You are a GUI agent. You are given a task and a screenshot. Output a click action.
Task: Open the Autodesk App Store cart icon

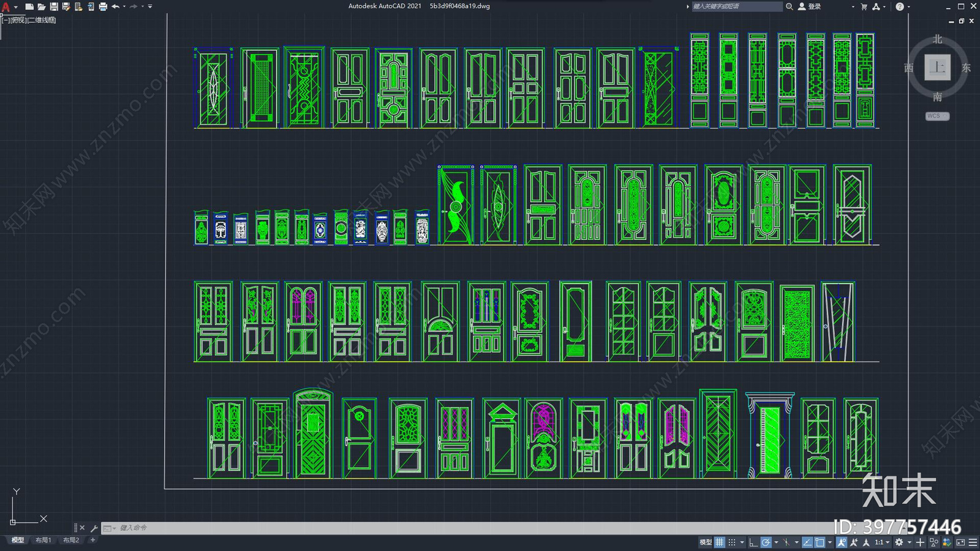click(864, 6)
